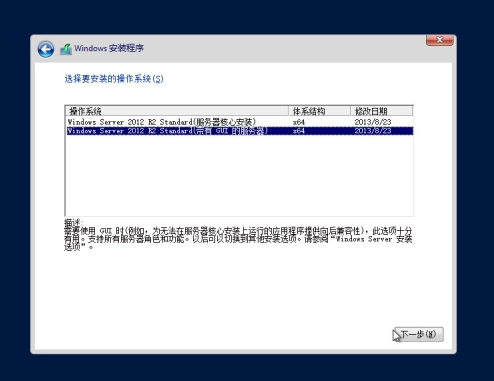This screenshot has width=494, height=381.
Task: Select Windows Server 2012 R2 Standard (带有 GUI 的服务器) row
Action: coord(239,131)
